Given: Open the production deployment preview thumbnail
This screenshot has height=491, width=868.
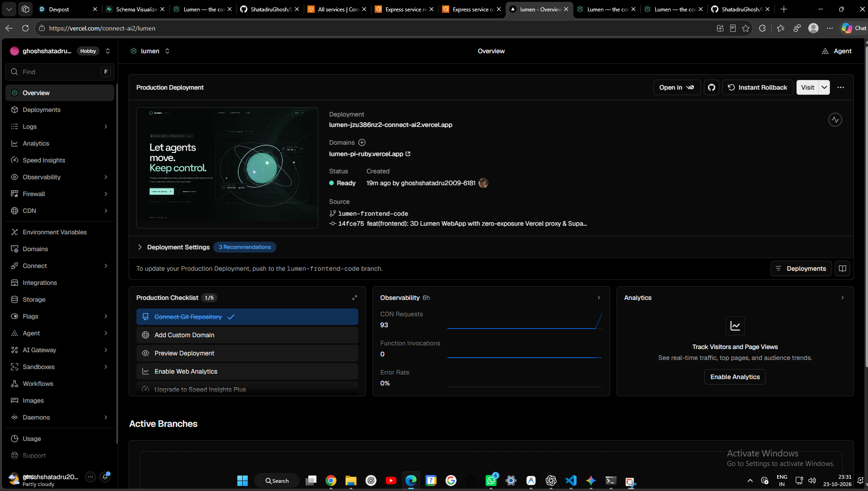Looking at the screenshot, I should (227, 168).
